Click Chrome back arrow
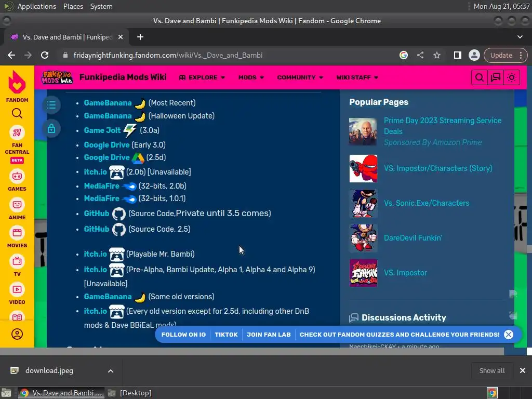The width and height of the screenshot is (532, 399). [11, 55]
